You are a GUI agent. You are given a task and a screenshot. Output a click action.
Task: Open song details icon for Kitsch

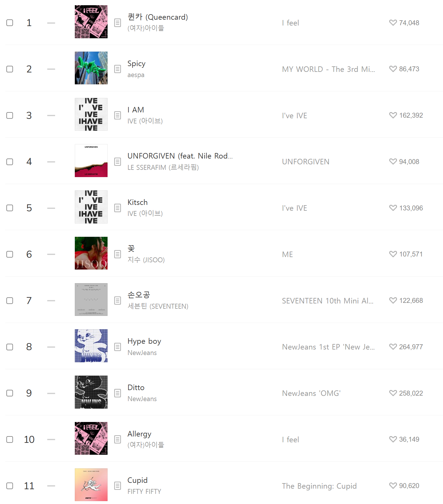click(118, 208)
